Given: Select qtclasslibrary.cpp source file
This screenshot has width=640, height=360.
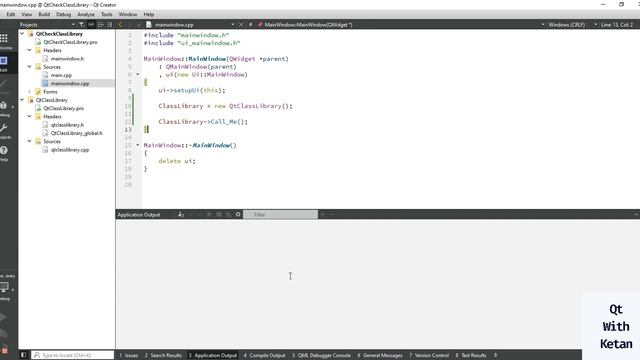Looking at the screenshot, I should [x=70, y=150].
